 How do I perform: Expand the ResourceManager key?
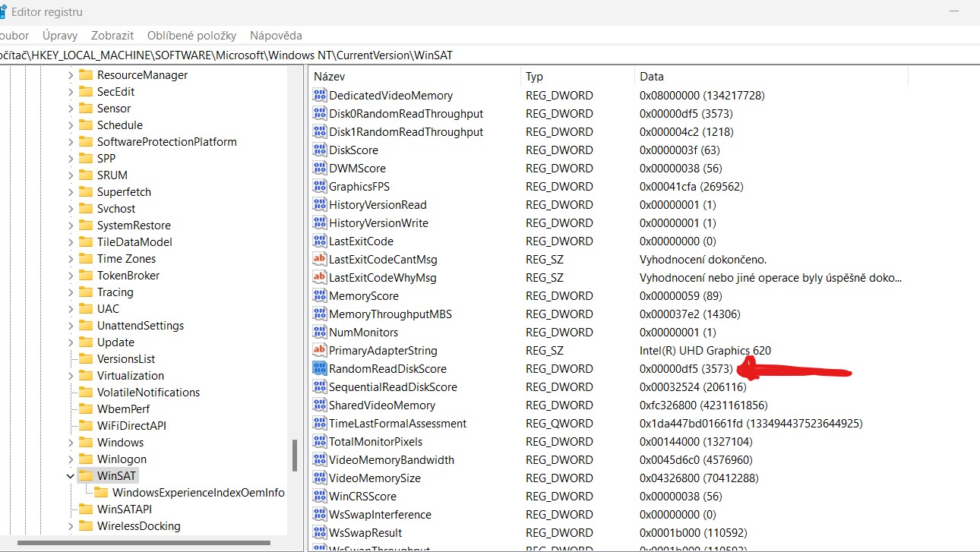pyautogui.click(x=71, y=74)
